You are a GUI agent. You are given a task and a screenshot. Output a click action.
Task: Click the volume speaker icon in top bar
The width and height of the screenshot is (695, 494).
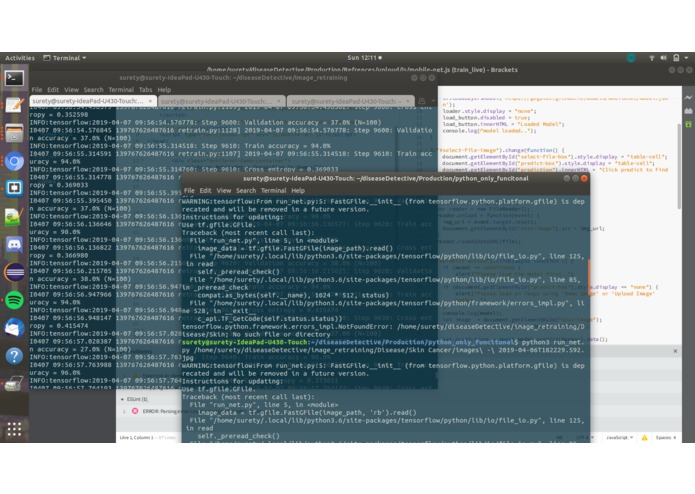coord(664,58)
